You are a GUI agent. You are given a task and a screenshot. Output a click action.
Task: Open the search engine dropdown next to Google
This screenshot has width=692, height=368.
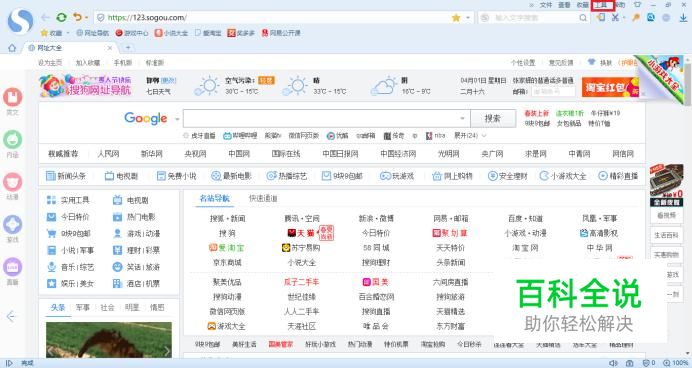[x=177, y=119]
